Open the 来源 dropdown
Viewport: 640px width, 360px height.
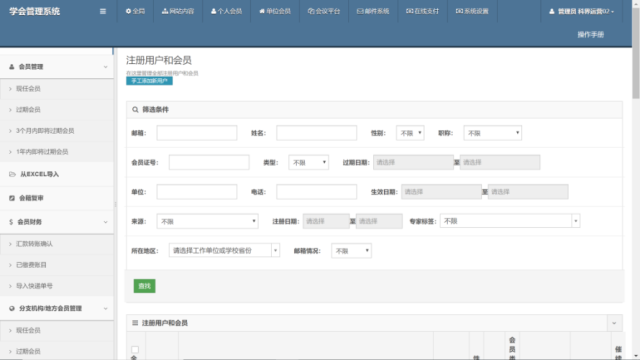(x=207, y=221)
